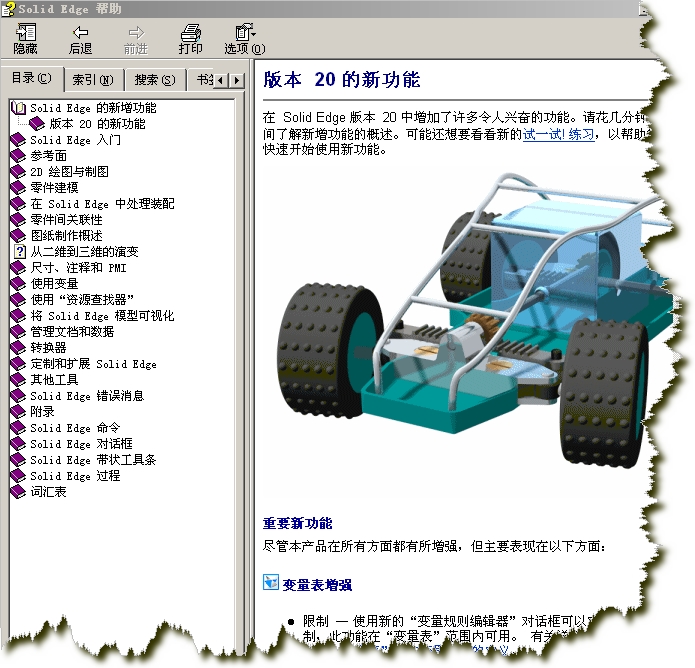Switch to the 搜索 (Search) tab

(155, 80)
